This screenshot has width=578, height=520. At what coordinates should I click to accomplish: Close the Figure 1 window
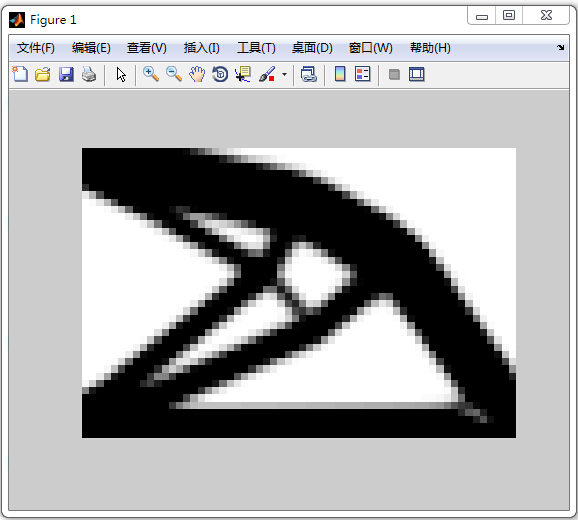pyautogui.click(x=546, y=15)
